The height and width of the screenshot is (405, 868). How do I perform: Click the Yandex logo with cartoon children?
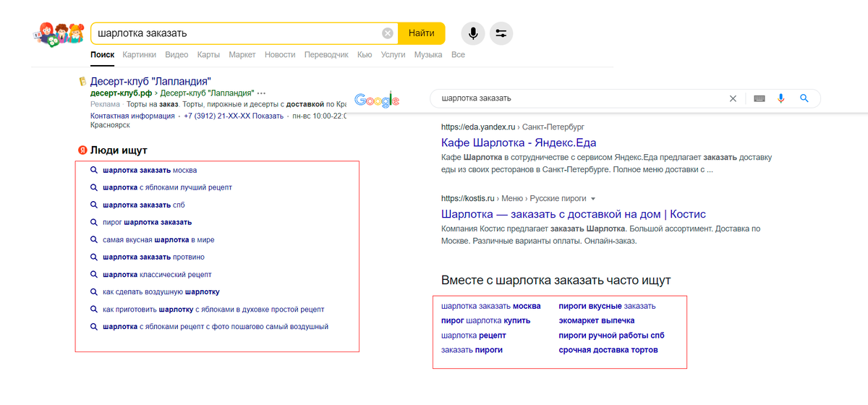coord(58,34)
